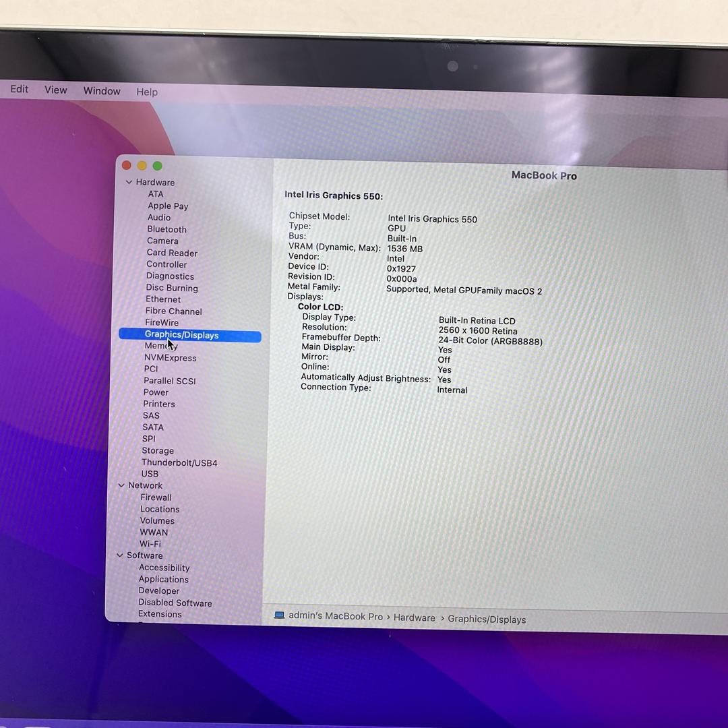Click the VRAM value 1536 MB

click(405, 249)
